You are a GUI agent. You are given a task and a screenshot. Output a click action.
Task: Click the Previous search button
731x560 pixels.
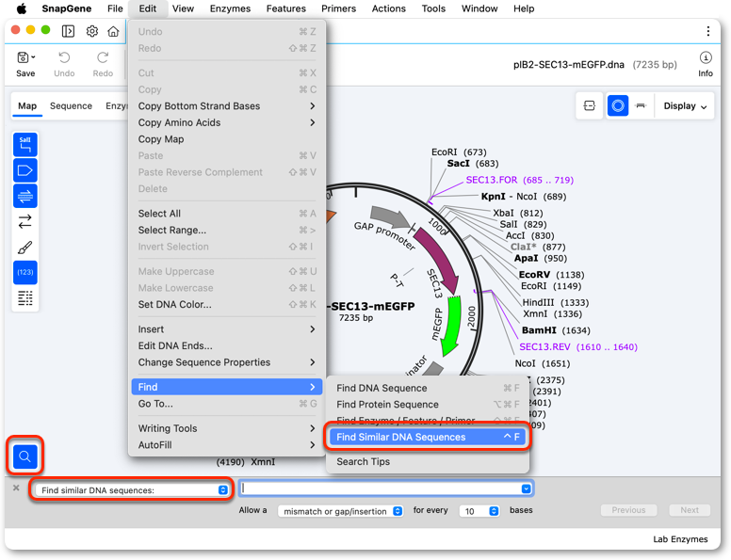(628, 510)
